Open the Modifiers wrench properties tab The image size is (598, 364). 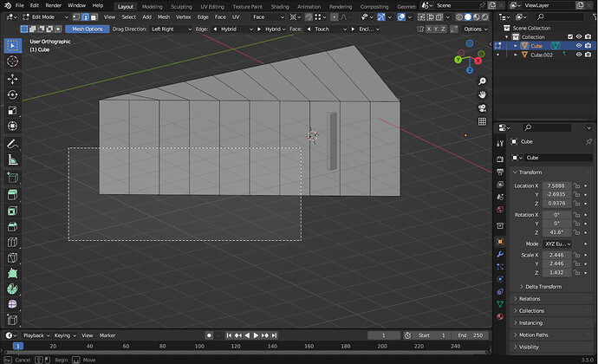(500, 254)
